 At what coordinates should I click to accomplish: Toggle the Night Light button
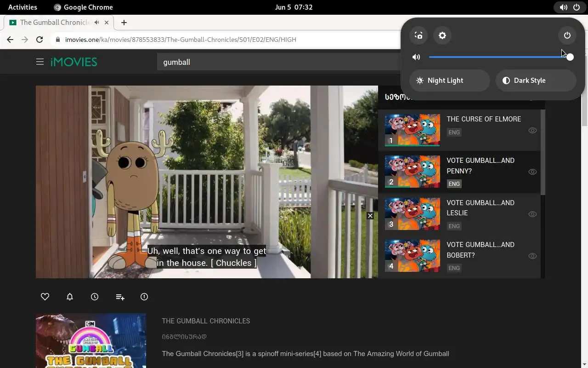[450, 80]
